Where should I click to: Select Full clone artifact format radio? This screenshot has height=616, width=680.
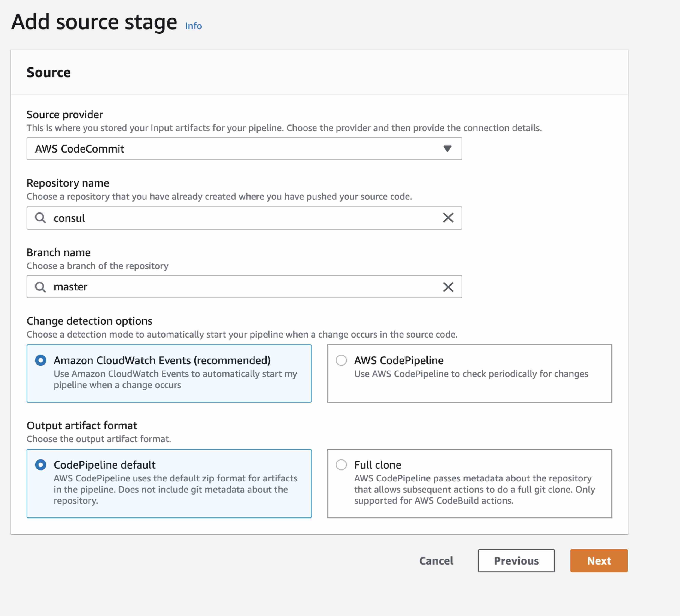coord(341,465)
